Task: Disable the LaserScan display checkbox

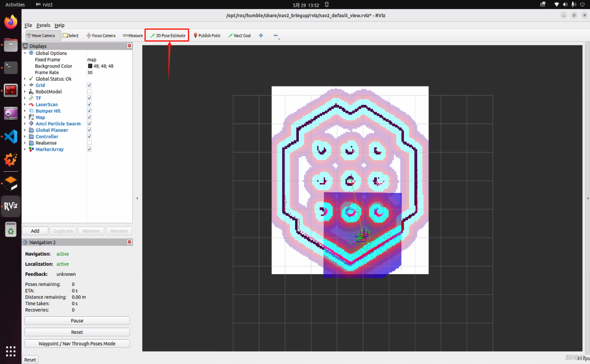Action: point(89,104)
